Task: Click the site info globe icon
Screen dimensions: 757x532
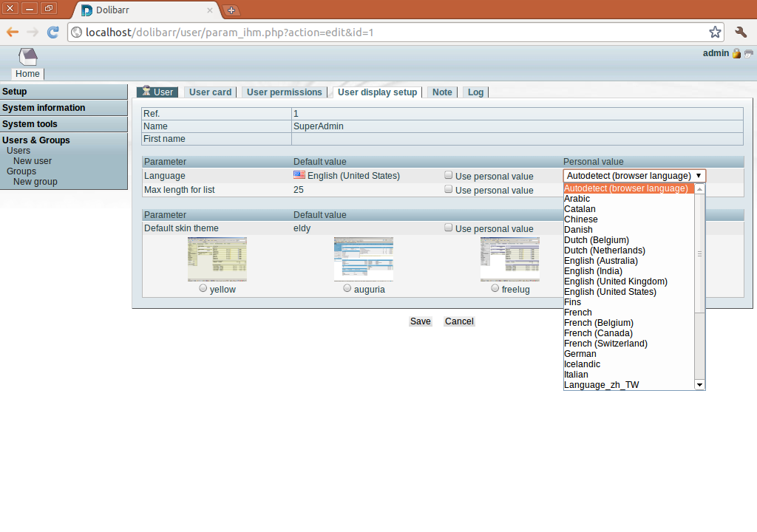Action: pos(76,33)
